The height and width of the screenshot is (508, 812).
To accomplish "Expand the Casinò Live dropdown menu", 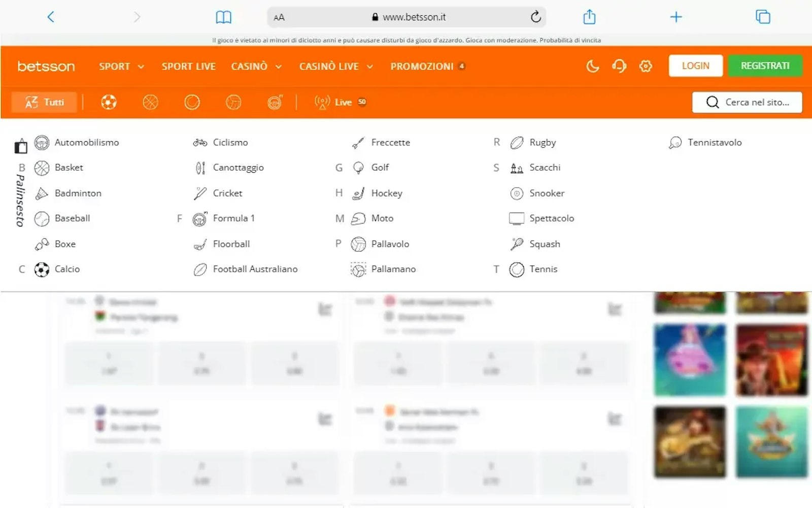I will pyautogui.click(x=335, y=67).
